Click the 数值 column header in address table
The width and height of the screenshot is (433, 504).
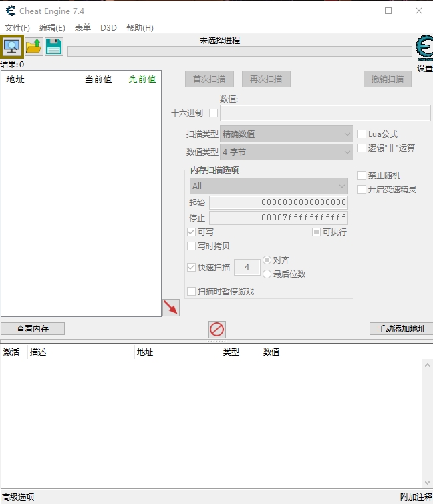click(x=271, y=352)
